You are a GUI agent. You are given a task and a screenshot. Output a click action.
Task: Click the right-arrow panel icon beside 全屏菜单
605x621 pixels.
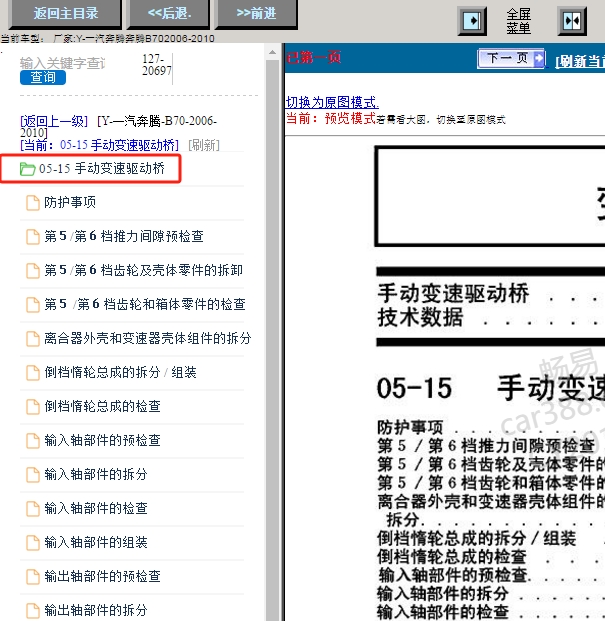(472, 21)
